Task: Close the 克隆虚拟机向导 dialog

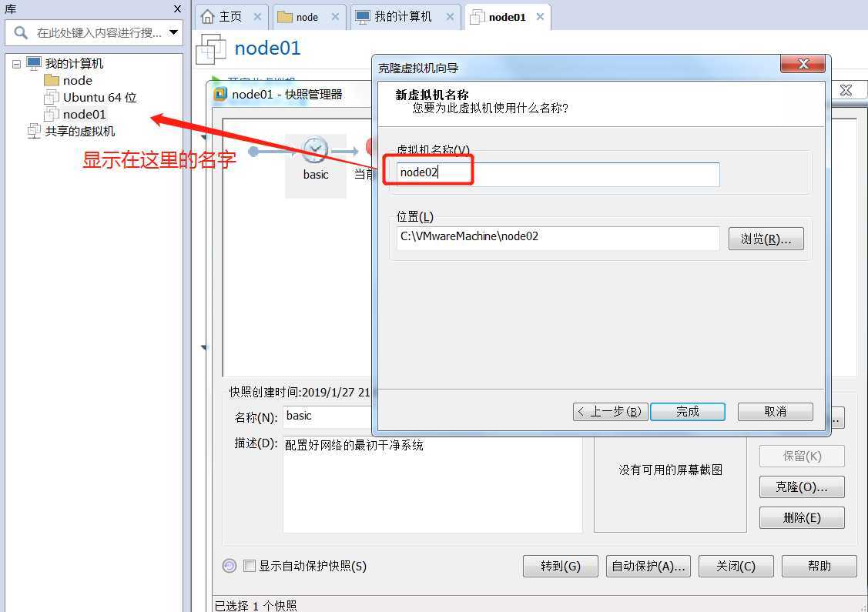Action: [803, 64]
